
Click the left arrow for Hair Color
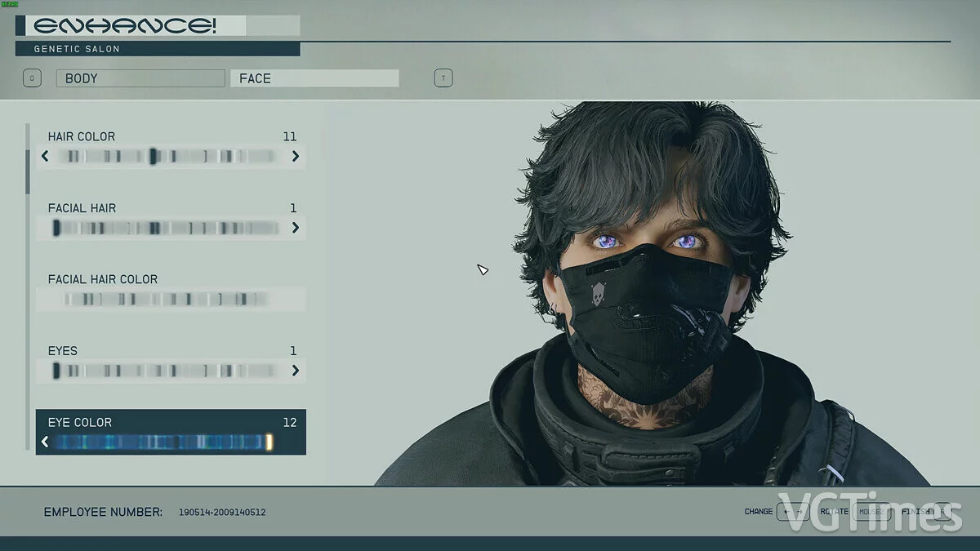tap(45, 156)
